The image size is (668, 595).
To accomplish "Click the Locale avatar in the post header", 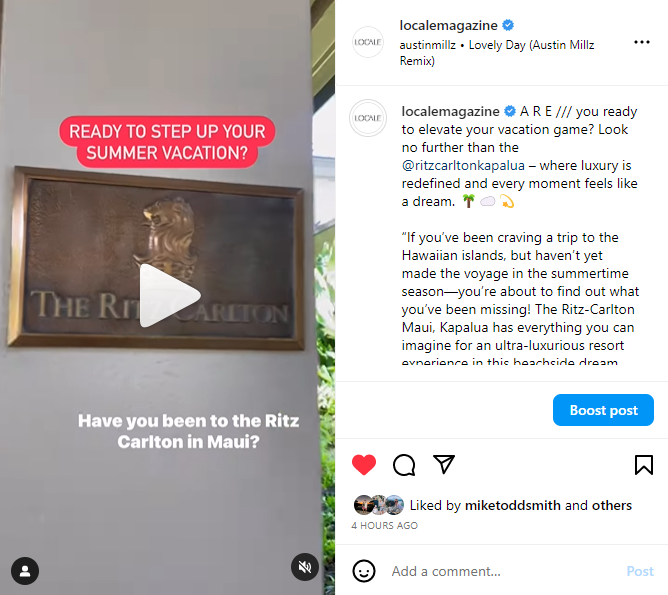I will (368, 42).
